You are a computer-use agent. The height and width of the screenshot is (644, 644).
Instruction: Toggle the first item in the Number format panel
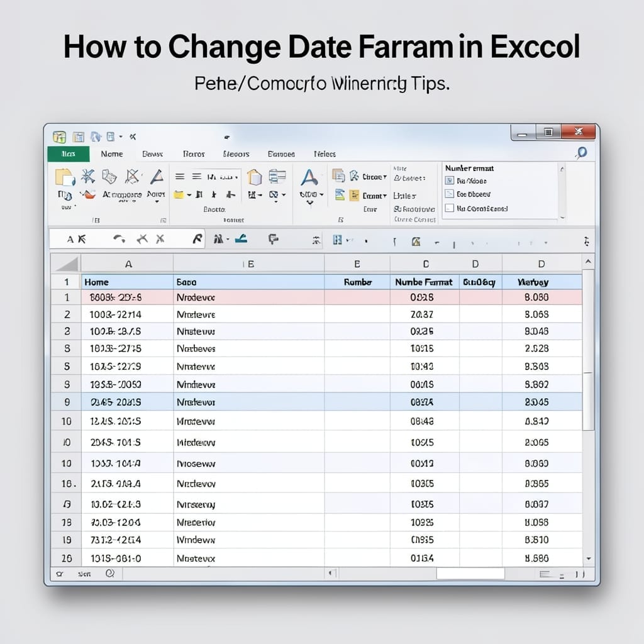click(450, 180)
